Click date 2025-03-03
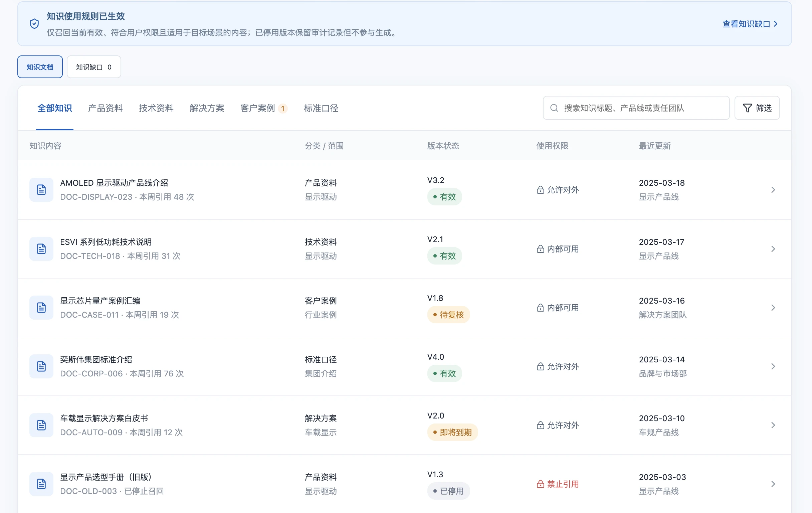The width and height of the screenshot is (812, 513). 662,477
